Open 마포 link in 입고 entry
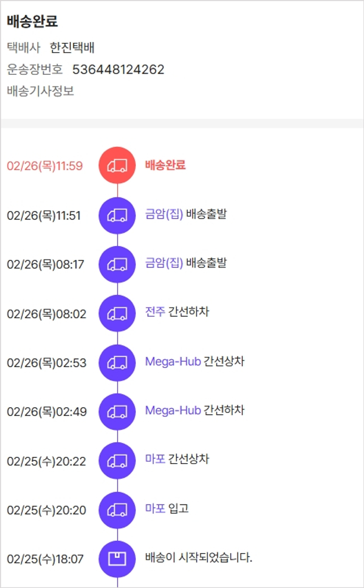364x588 pixels. tap(155, 509)
